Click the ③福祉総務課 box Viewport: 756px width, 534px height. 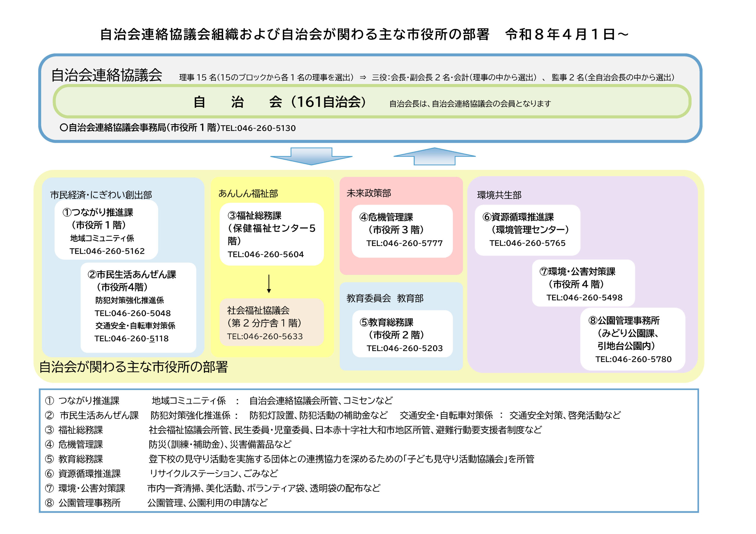point(272,234)
